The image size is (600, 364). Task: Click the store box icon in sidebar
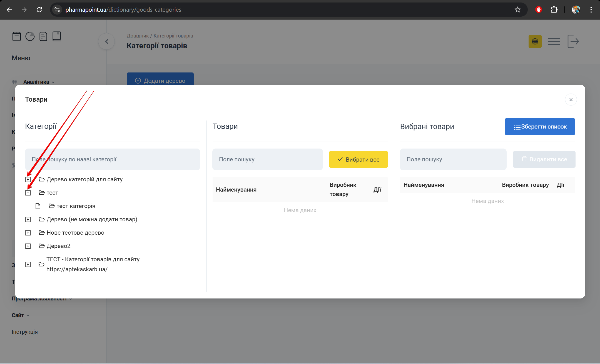[x=17, y=36]
